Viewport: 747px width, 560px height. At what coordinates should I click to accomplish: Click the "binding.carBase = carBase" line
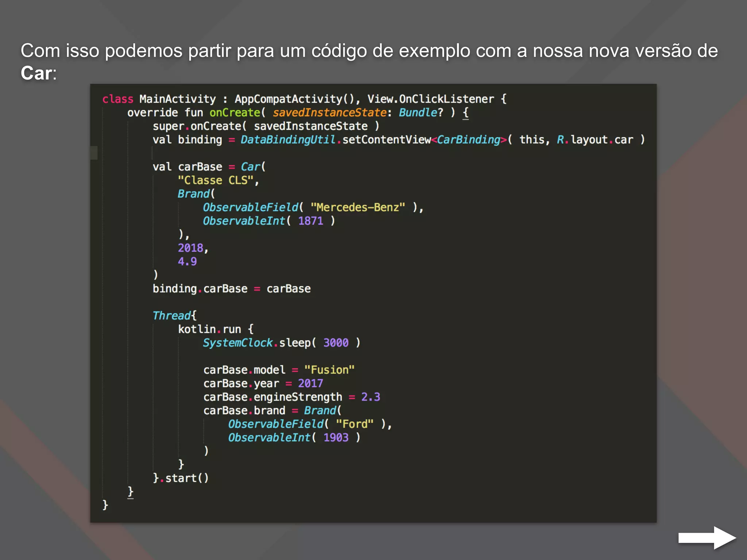tap(232, 288)
